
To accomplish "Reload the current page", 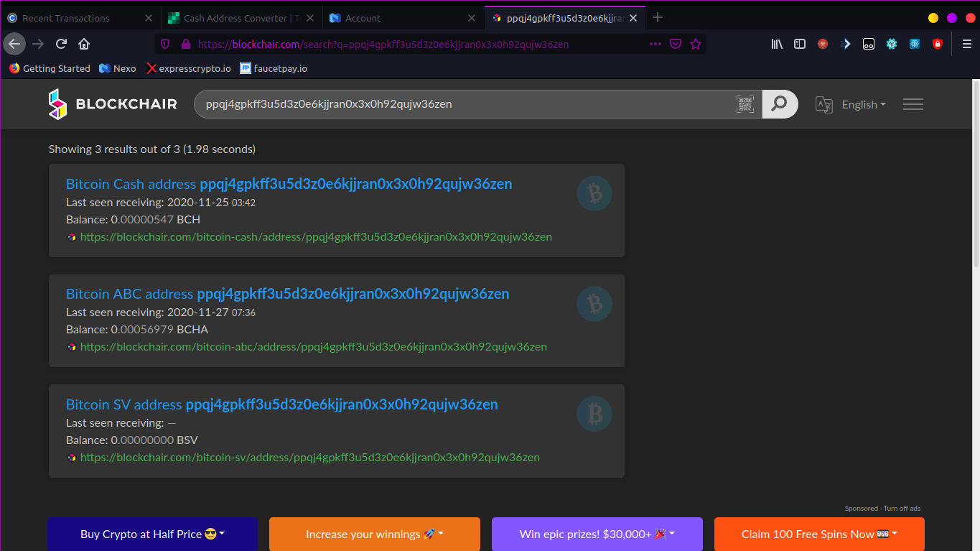I will pos(61,44).
